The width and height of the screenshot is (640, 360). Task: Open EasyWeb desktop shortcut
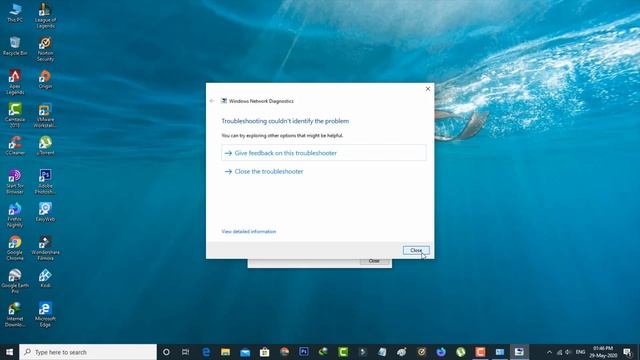point(45,212)
